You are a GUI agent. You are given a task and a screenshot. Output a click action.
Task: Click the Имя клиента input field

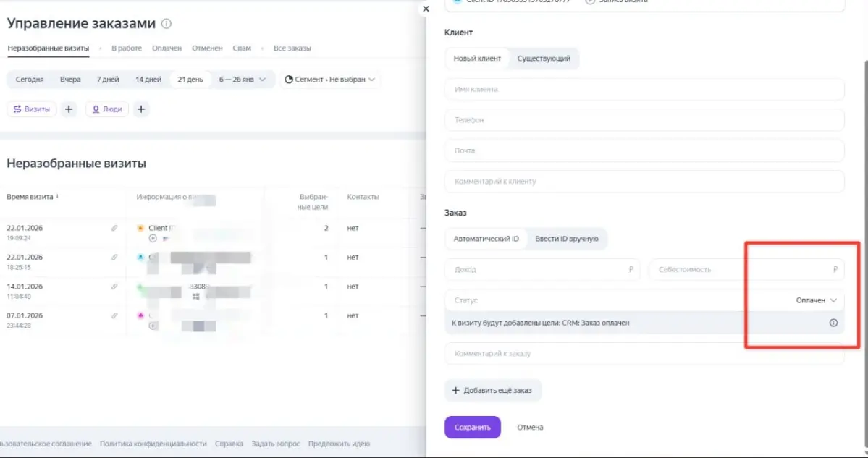click(644, 90)
